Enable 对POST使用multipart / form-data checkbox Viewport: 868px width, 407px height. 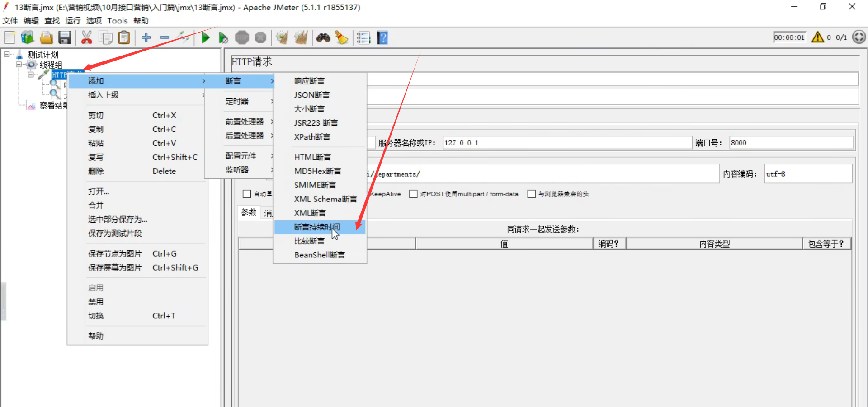413,194
